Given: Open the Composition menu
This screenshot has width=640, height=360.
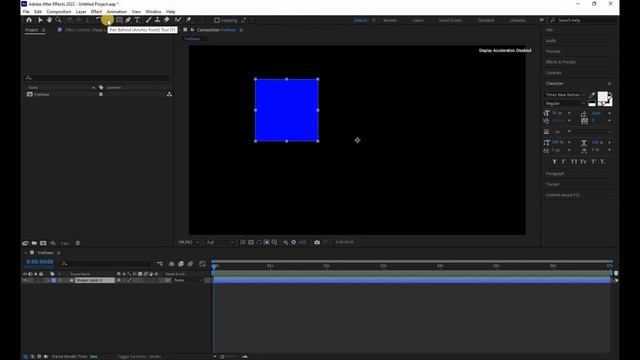Looking at the screenshot, I should 59,11.
